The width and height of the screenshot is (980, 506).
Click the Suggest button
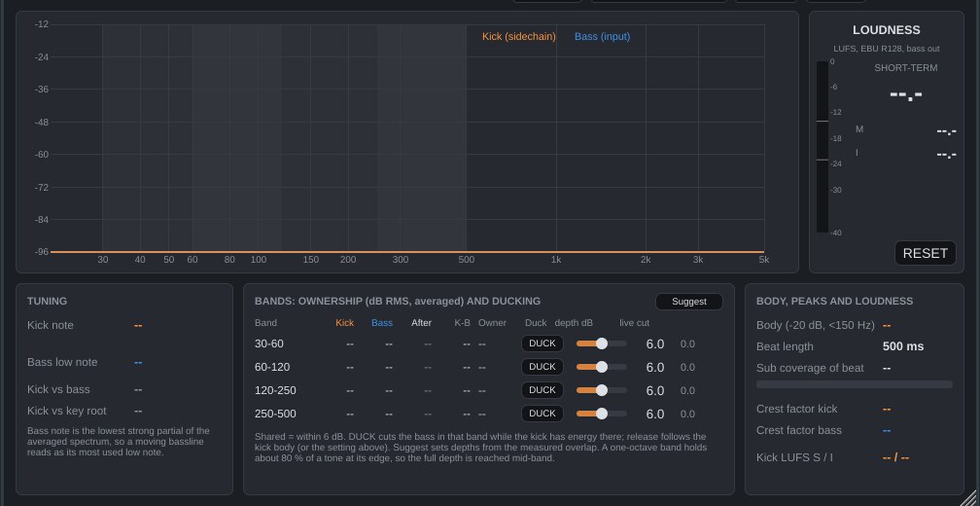(x=688, y=302)
